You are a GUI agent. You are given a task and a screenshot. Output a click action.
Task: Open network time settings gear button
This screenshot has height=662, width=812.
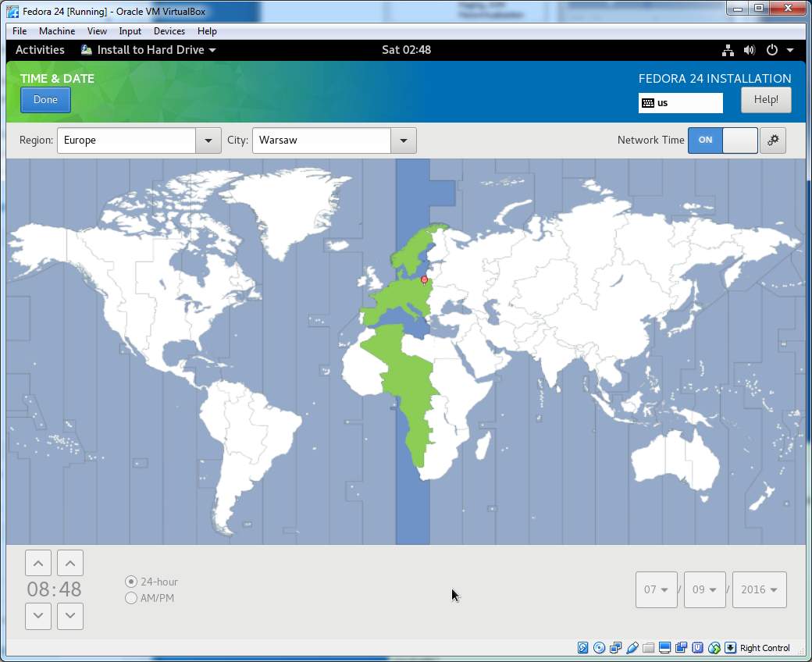[773, 141]
